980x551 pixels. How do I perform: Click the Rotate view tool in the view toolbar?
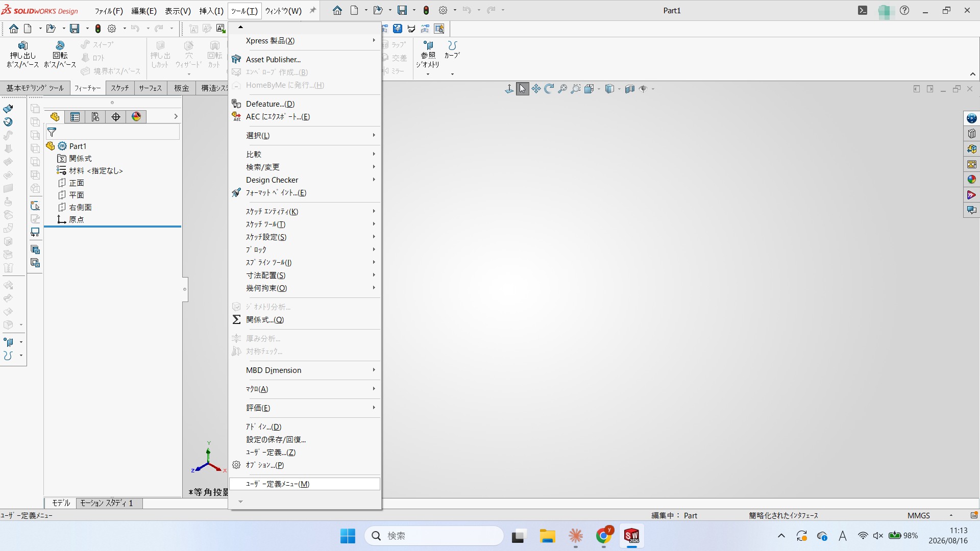[x=549, y=89]
